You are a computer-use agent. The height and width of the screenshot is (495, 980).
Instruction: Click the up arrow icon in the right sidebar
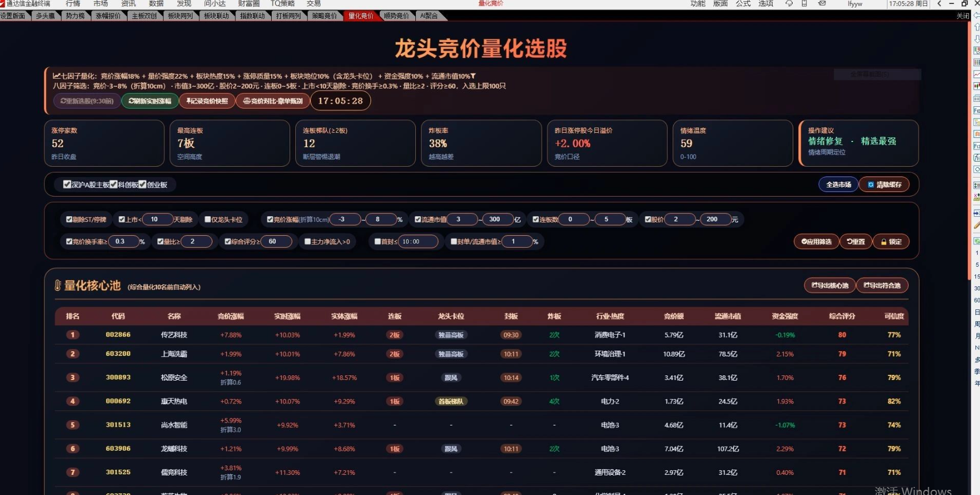tap(976, 27)
